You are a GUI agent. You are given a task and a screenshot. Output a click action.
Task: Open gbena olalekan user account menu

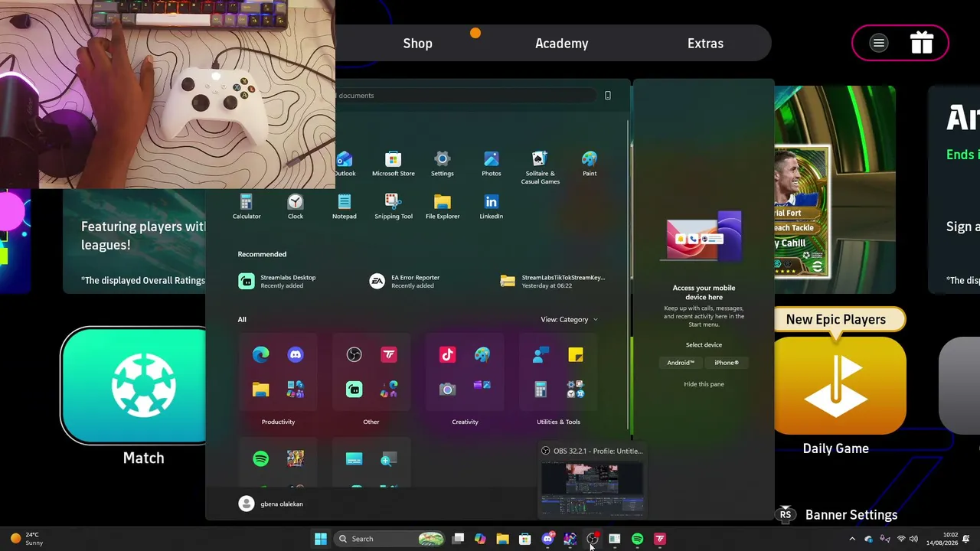(271, 504)
